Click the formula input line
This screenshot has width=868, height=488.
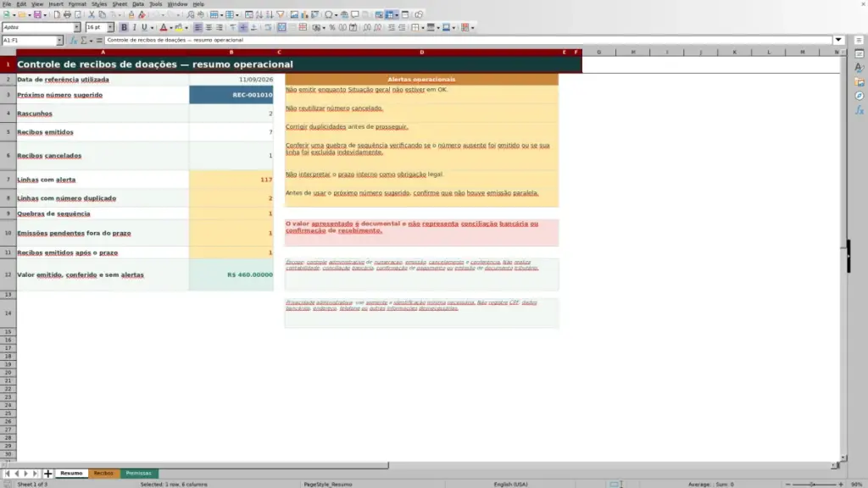tap(468, 41)
